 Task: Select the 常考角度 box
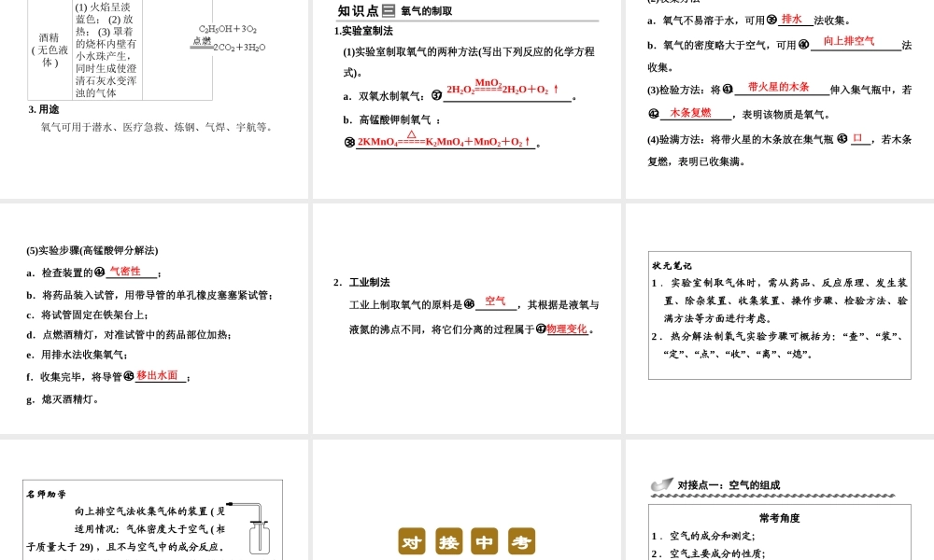pyautogui.click(x=780, y=532)
